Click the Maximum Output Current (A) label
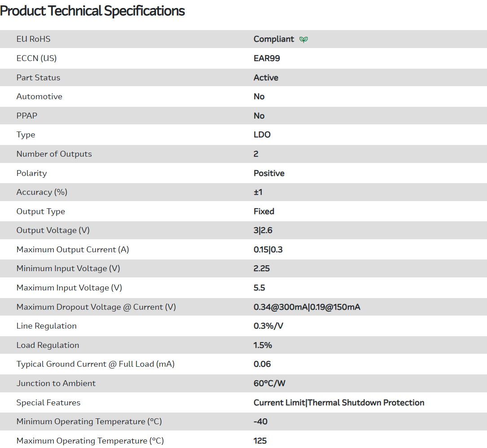 click(73, 250)
